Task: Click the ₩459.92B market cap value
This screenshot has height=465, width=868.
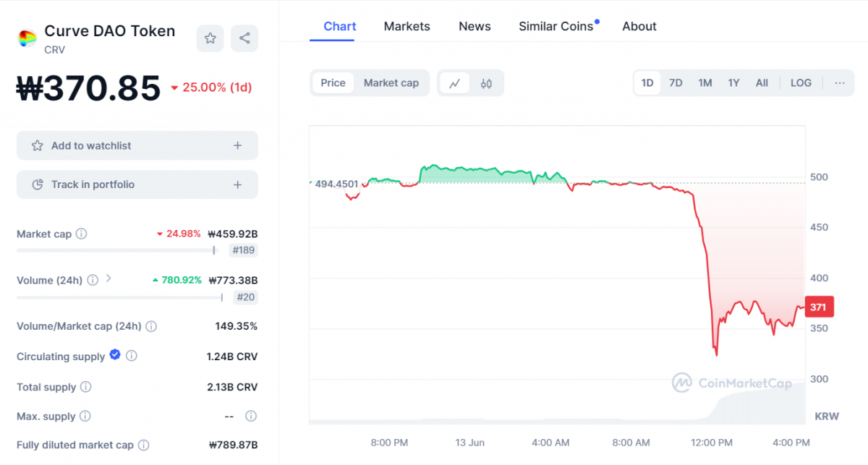Action: 233,234
